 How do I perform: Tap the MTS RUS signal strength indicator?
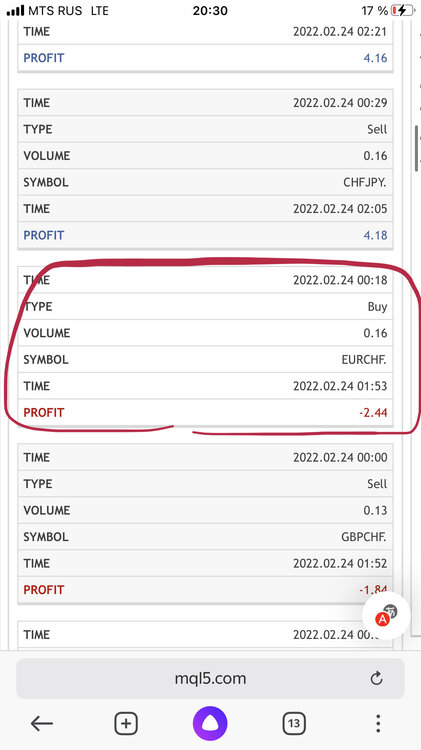[15, 10]
